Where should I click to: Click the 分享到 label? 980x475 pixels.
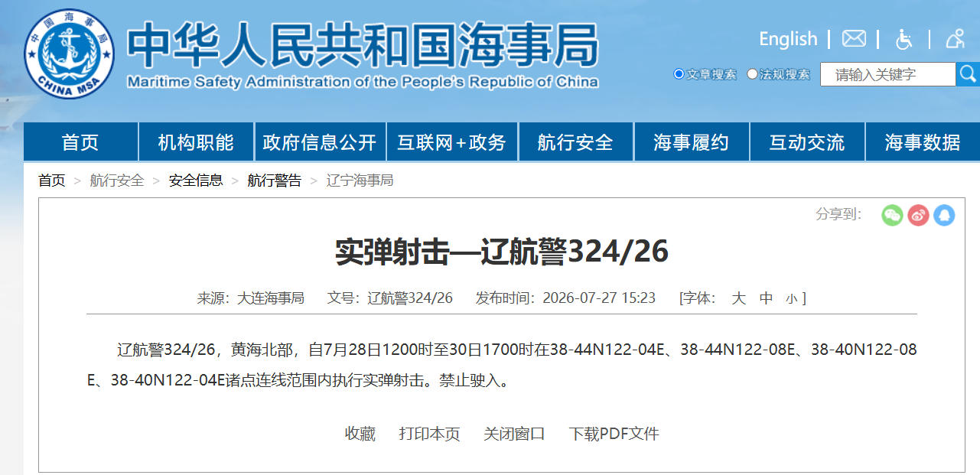838,214
